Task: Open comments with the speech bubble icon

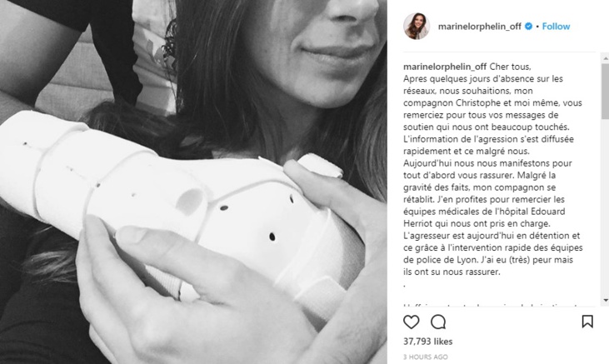Action: [x=438, y=322]
